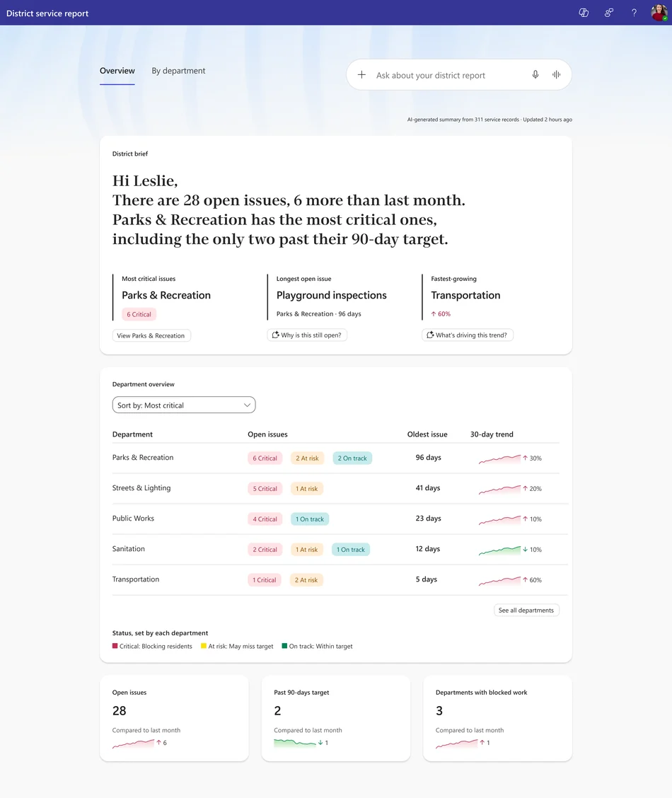This screenshot has width=672, height=798.
Task: Click Transportation's 2 At risk badge
Action: point(307,580)
